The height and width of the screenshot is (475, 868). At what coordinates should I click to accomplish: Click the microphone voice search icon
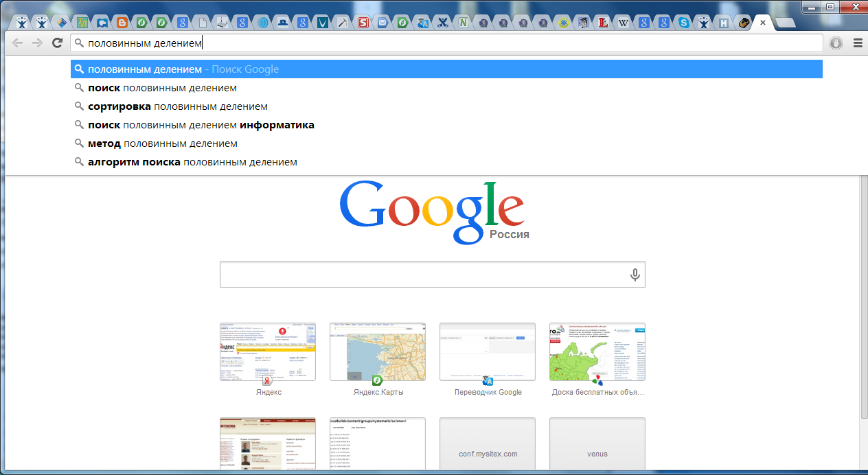pyautogui.click(x=635, y=275)
